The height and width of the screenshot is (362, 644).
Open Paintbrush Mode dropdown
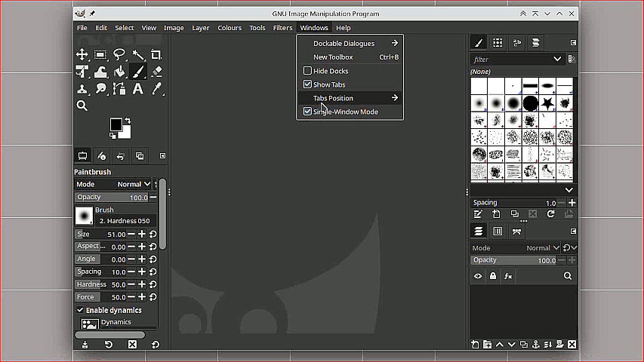(113, 184)
